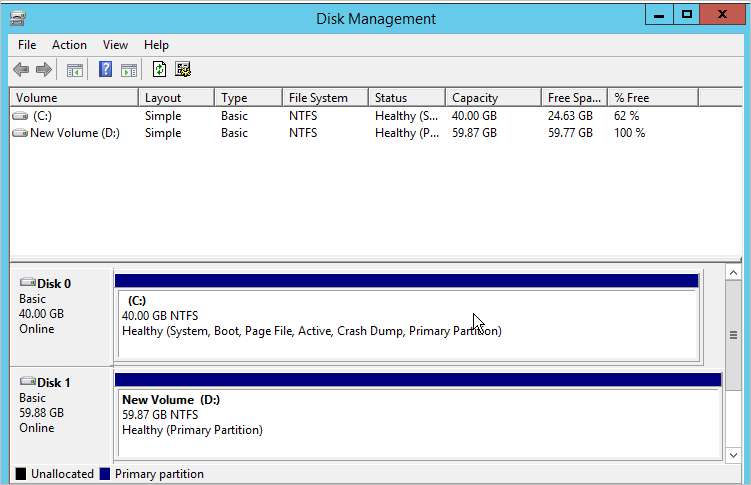This screenshot has width=751, height=485.
Task: Click the (C:) volume drive icon
Action: (20, 116)
